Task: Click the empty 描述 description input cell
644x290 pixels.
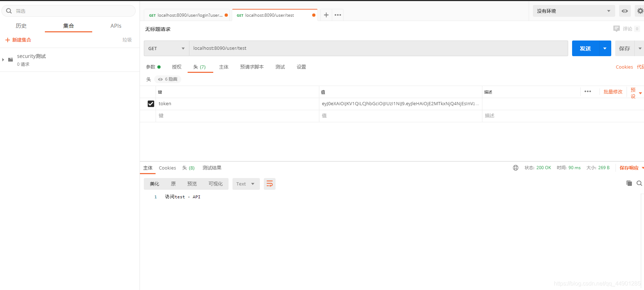Action: click(563, 116)
